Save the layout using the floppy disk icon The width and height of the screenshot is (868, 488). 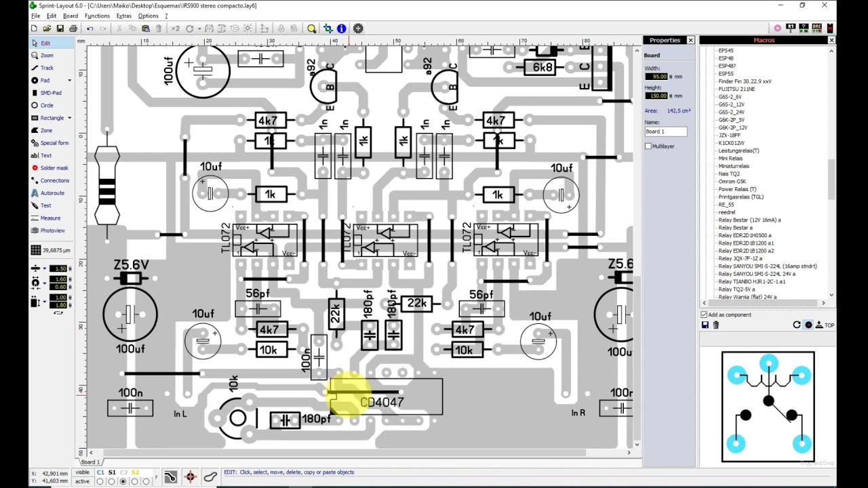(60, 28)
